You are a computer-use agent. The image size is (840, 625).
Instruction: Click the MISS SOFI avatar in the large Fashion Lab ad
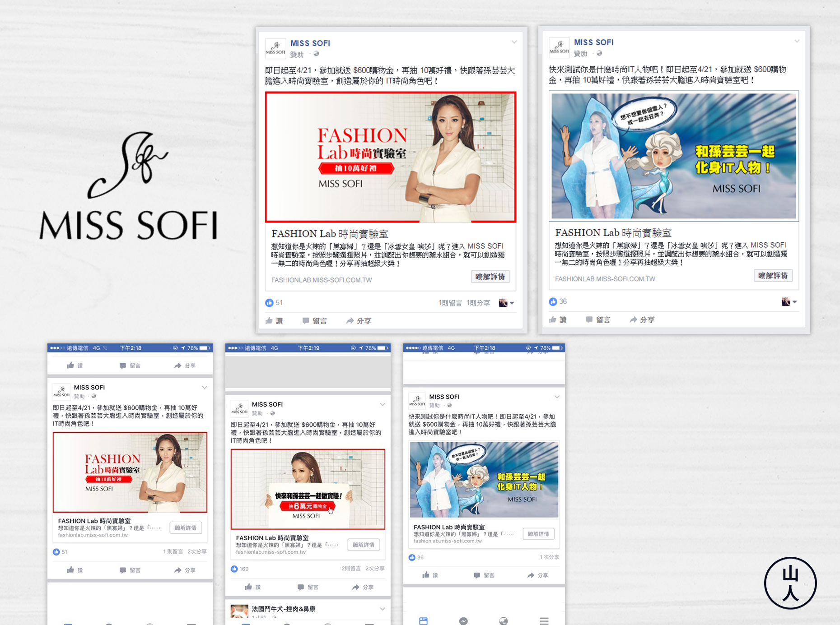[x=275, y=49]
